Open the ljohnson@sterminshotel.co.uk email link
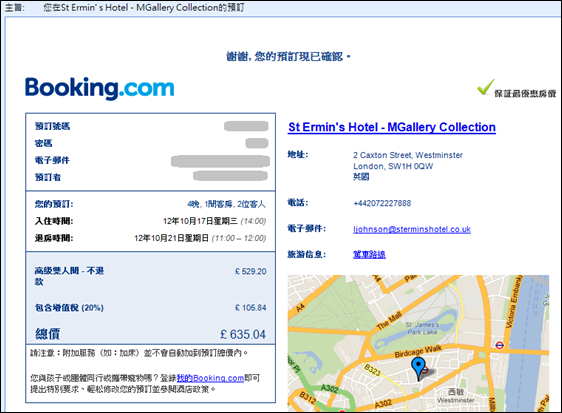562x413 pixels. point(412,229)
